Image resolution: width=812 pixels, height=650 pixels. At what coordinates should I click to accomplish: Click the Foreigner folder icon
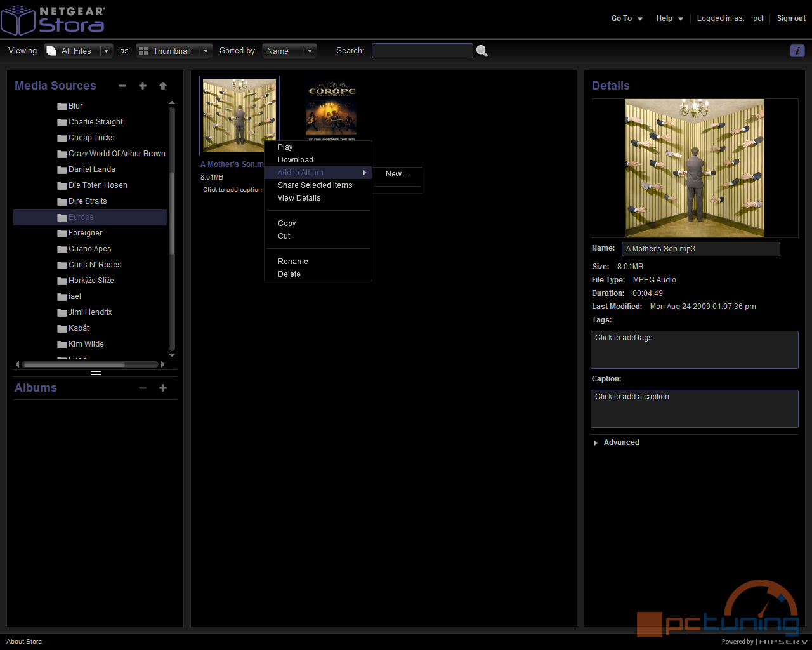[x=62, y=234]
